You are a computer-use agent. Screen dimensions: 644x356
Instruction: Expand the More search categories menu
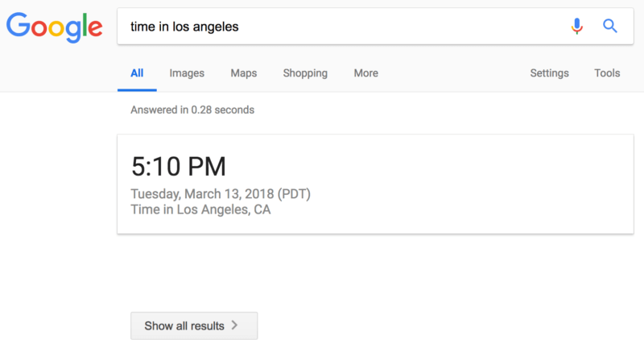365,73
